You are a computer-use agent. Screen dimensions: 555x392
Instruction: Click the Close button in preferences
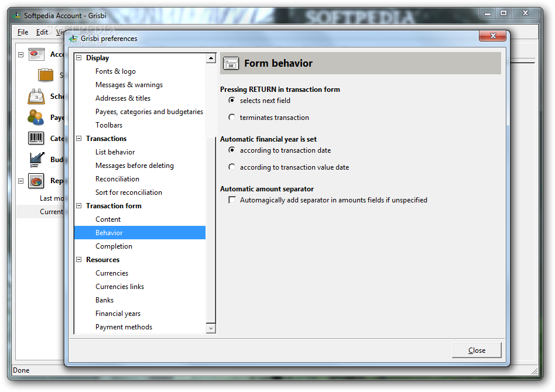tap(477, 350)
